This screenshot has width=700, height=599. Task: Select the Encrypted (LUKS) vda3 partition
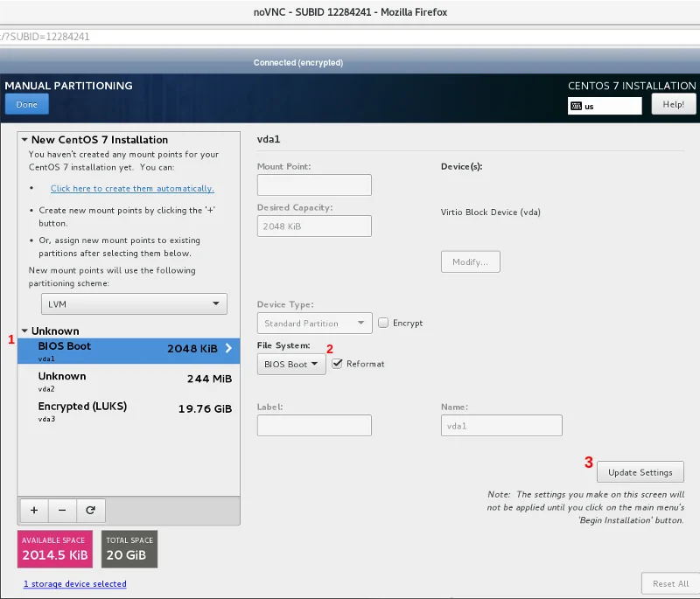[x=128, y=411]
